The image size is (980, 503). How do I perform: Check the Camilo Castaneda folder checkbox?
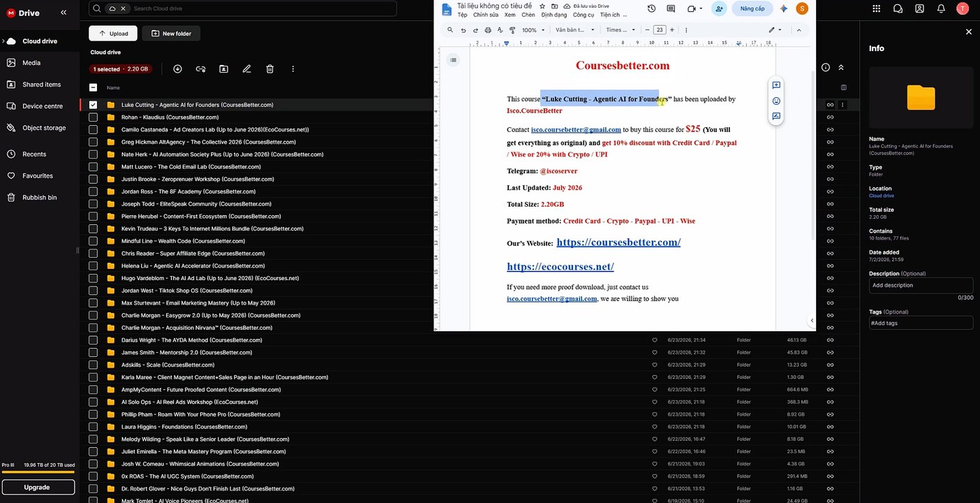93,130
